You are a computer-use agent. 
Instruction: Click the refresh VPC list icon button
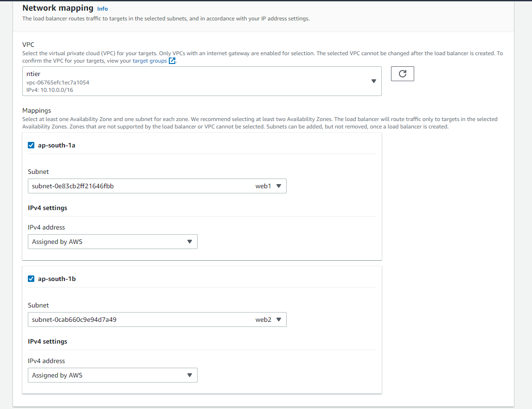pyautogui.click(x=403, y=74)
